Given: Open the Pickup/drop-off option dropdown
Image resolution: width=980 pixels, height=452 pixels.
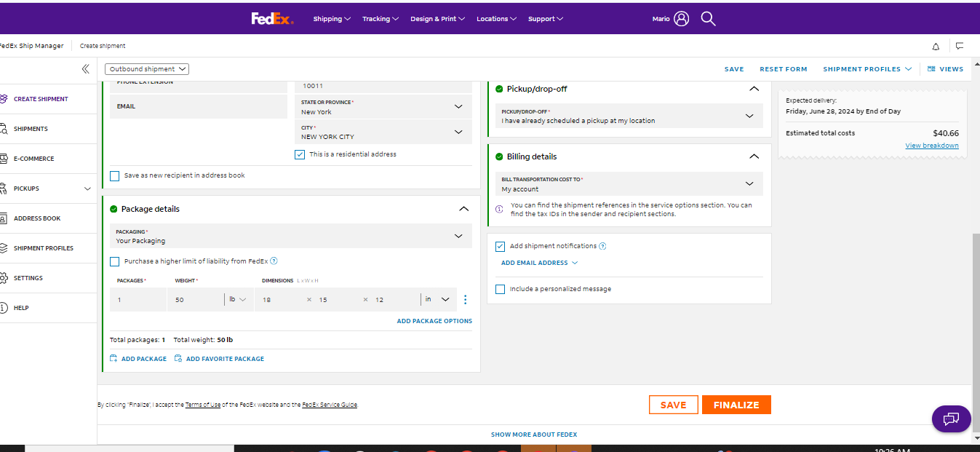Looking at the screenshot, I should tap(629, 116).
